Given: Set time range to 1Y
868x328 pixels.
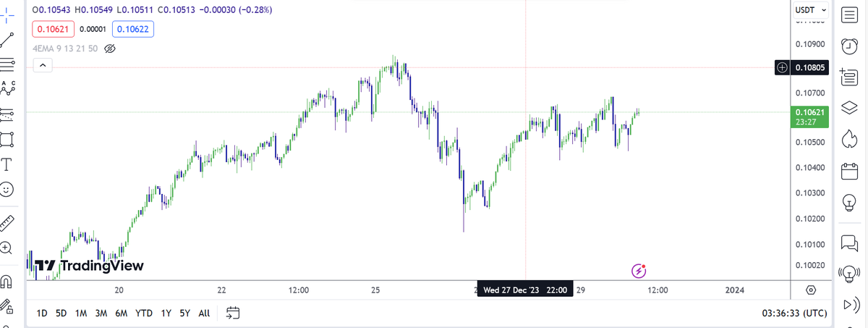Looking at the screenshot, I should coord(166,314).
